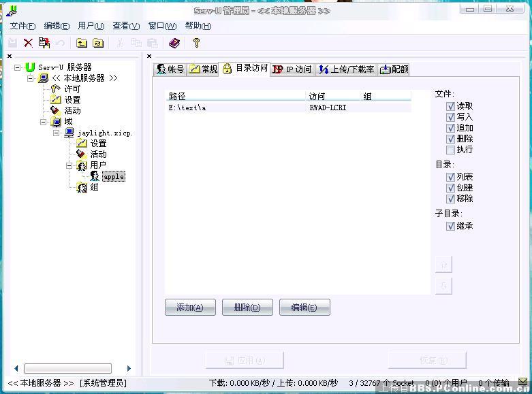This screenshot has height=394, width=532.
Task: Click the red X delete toolbar icon
Action: tap(28, 43)
